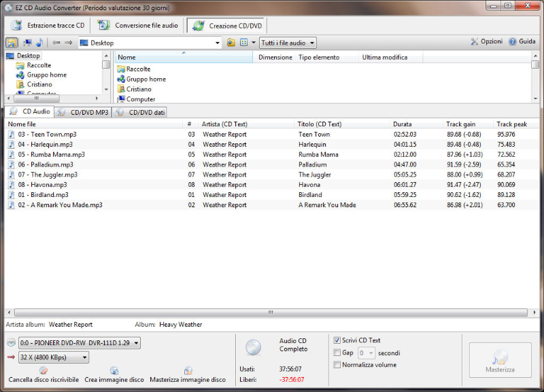Viewport: 544px width, 392px height.
Task: Open Tutti i file audio filter dropdown
Action: (288, 43)
